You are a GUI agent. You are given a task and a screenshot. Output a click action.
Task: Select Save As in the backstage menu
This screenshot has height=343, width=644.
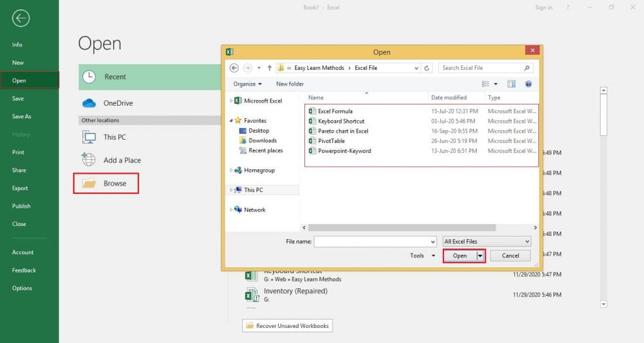pos(21,116)
